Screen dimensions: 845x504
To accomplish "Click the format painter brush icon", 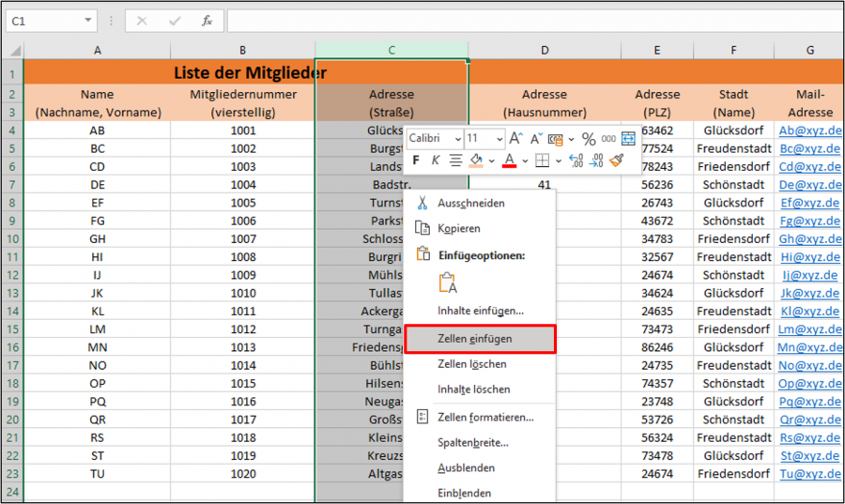I will [x=617, y=160].
